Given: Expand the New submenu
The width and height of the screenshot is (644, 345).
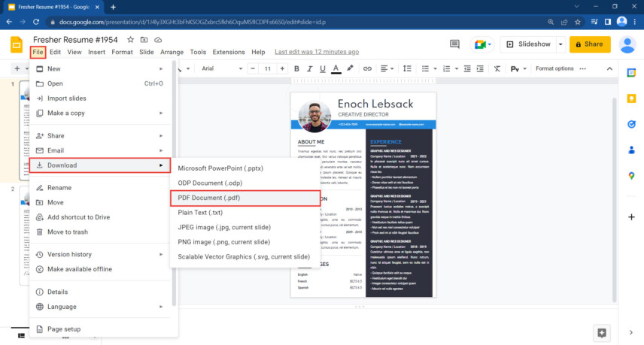Looking at the screenshot, I should click(x=99, y=69).
